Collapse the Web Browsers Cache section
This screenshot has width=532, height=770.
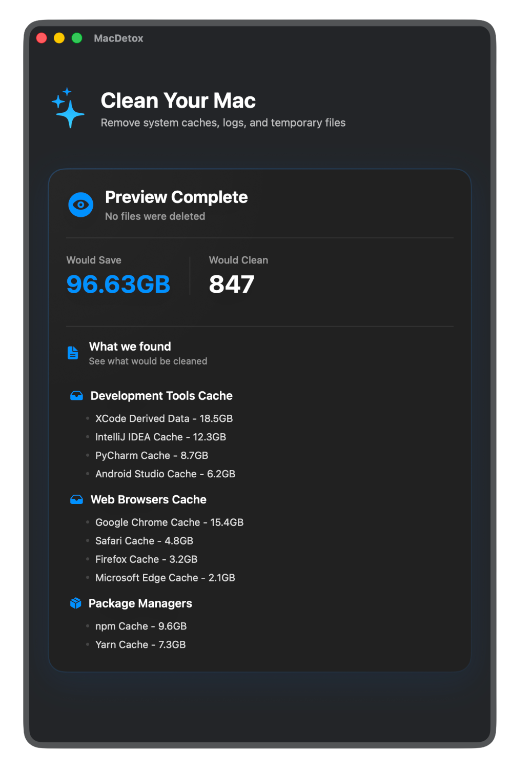click(x=149, y=499)
